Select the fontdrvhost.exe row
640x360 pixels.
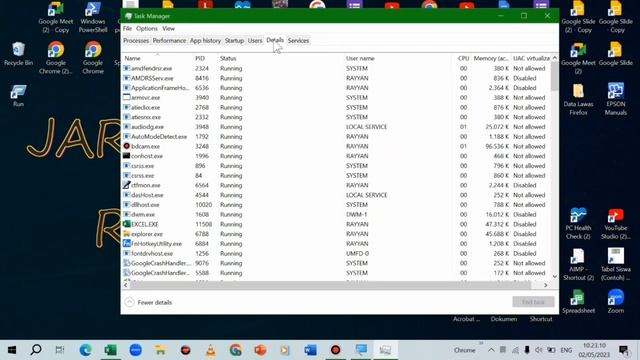point(336,253)
